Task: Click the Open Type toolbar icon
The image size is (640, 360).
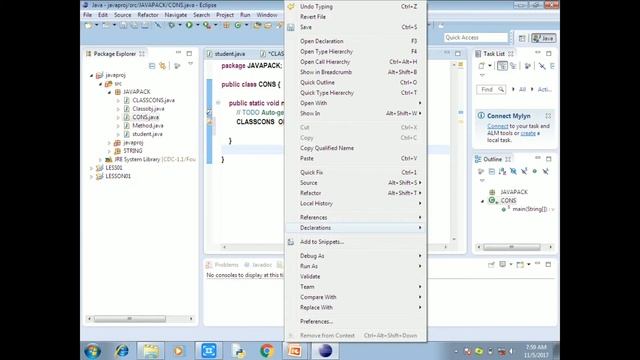Action: tap(257, 25)
